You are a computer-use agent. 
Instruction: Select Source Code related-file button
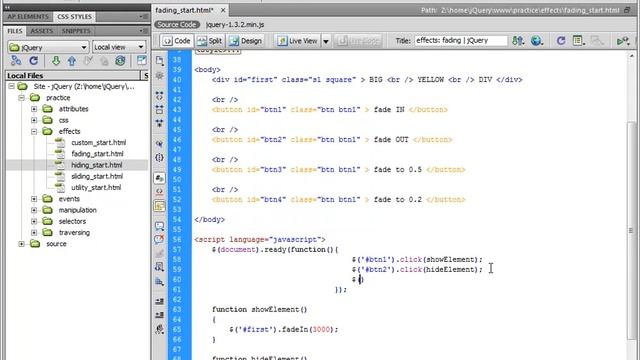(x=177, y=24)
